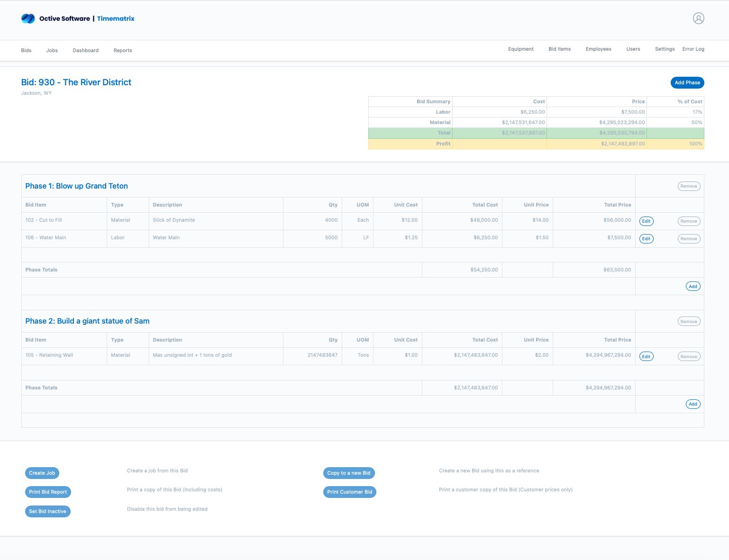This screenshot has width=729, height=560.
Task: Edit the Retaining Wall gold item
Action: coord(646,357)
